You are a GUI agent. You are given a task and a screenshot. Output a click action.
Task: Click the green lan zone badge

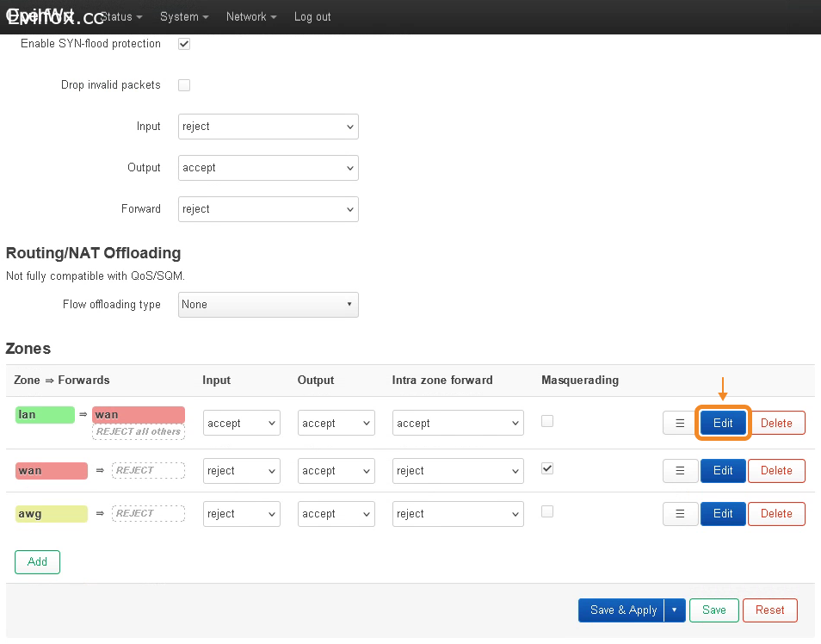(46, 415)
